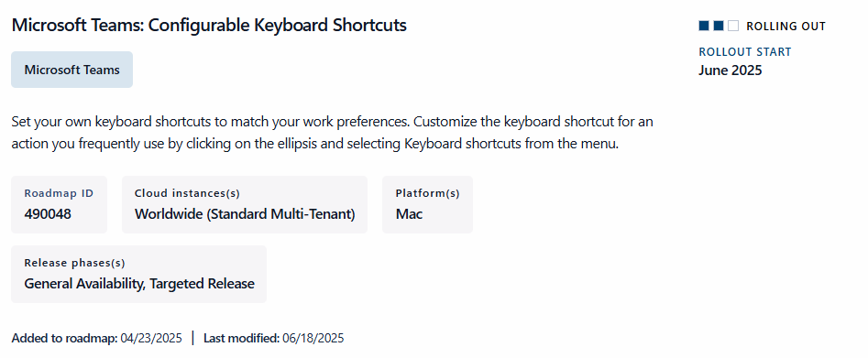Select the June 2025 rollout date

(x=731, y=71)
